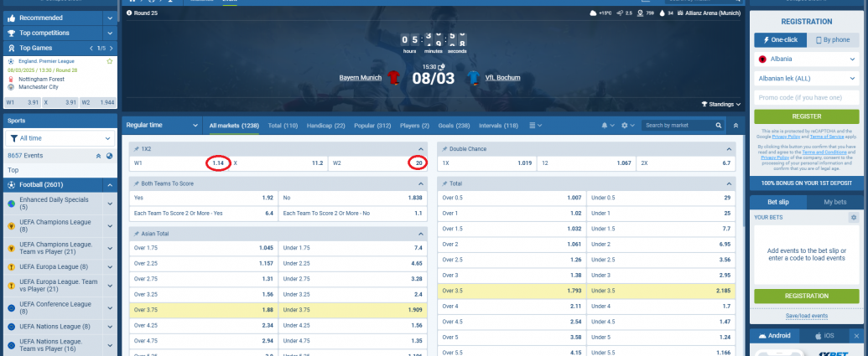Open the Terms of Service link

pos(828,136)
